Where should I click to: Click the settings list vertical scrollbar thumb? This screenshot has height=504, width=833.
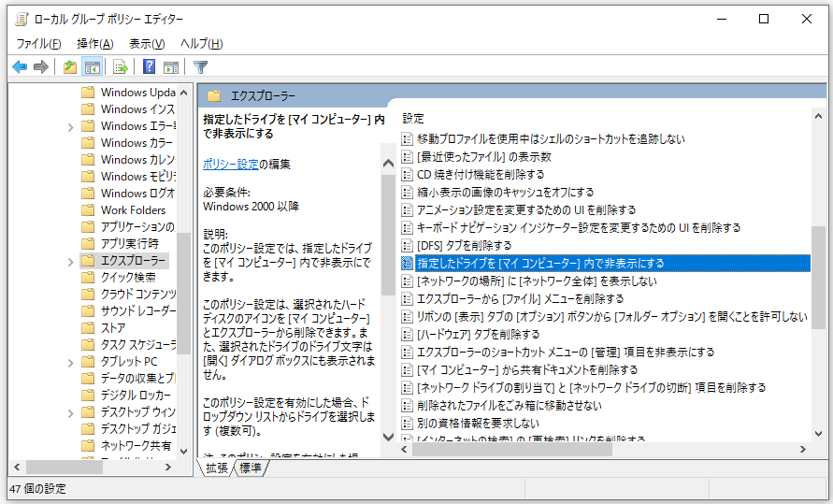(819, 276)
